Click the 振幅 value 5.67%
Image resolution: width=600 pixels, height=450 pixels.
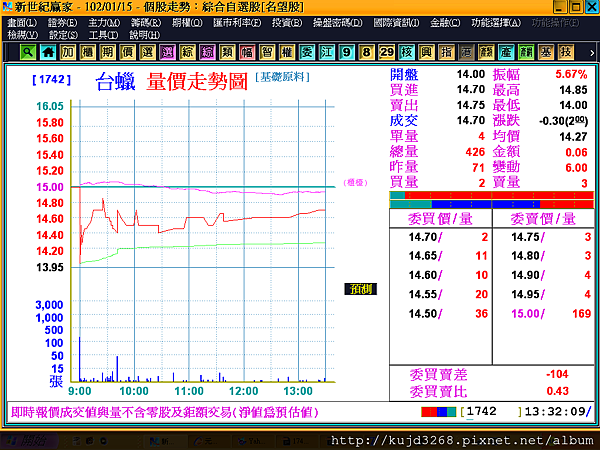click(571, 74)
